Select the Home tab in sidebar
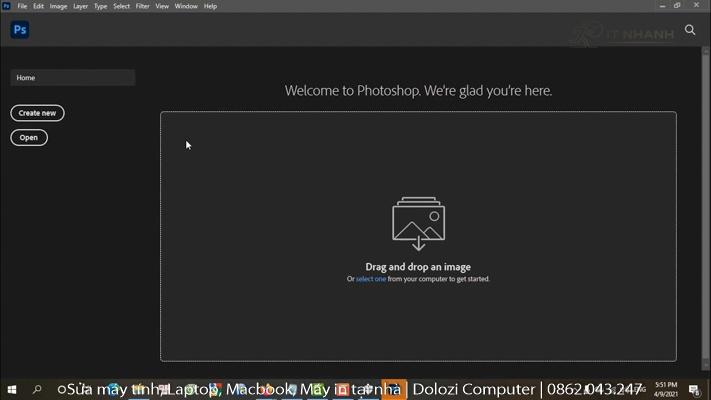 pyautogui.click(x=72, y=77)
